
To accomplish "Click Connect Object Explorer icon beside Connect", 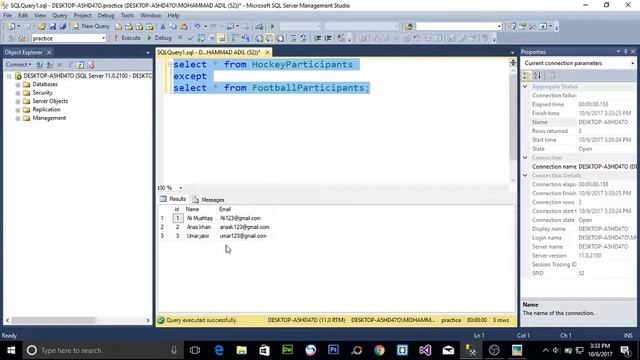I will click(39, 65).
